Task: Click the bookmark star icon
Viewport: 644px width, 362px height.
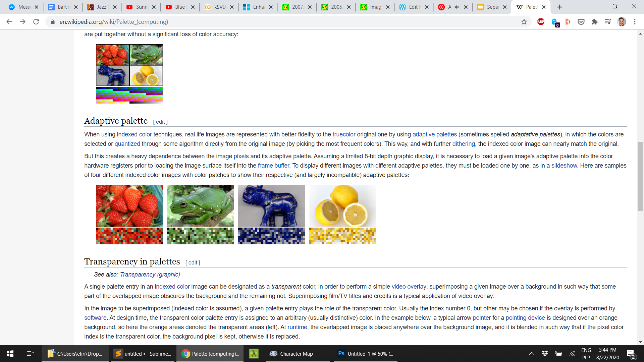Action: click(524, 22)
